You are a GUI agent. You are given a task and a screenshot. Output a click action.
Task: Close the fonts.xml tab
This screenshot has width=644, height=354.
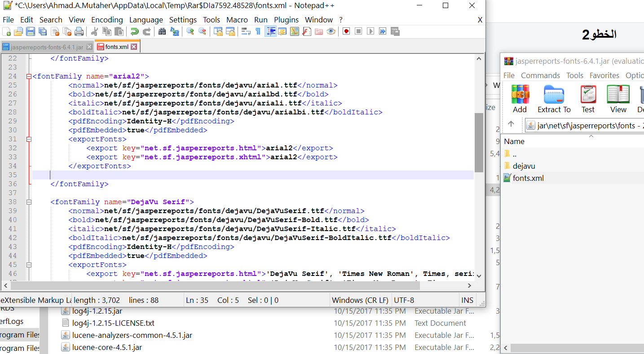[x=134, y=47]
